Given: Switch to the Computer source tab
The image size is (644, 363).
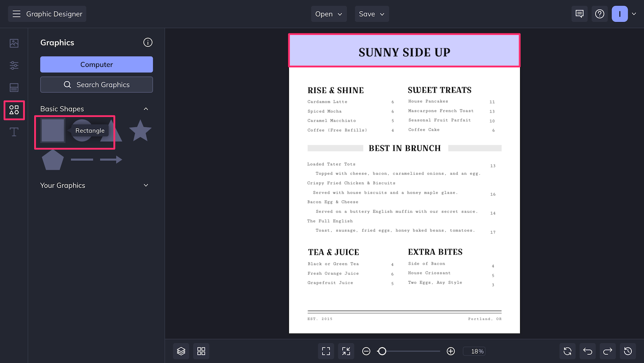Looking at the screenshot, I should tap(96, 64).
